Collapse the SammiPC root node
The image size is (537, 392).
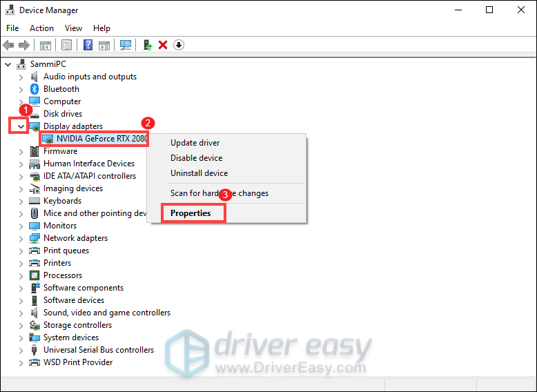(x=8, y=64)
